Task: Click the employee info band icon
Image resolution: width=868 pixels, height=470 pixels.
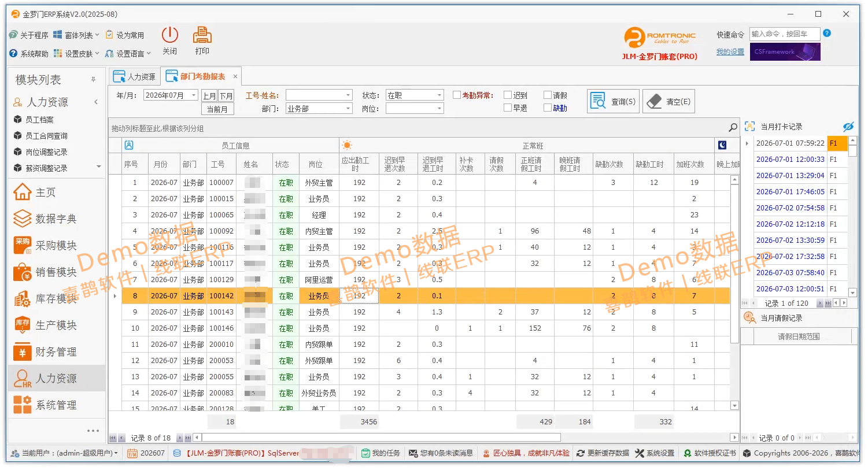Action: click(x=129, y=145)
